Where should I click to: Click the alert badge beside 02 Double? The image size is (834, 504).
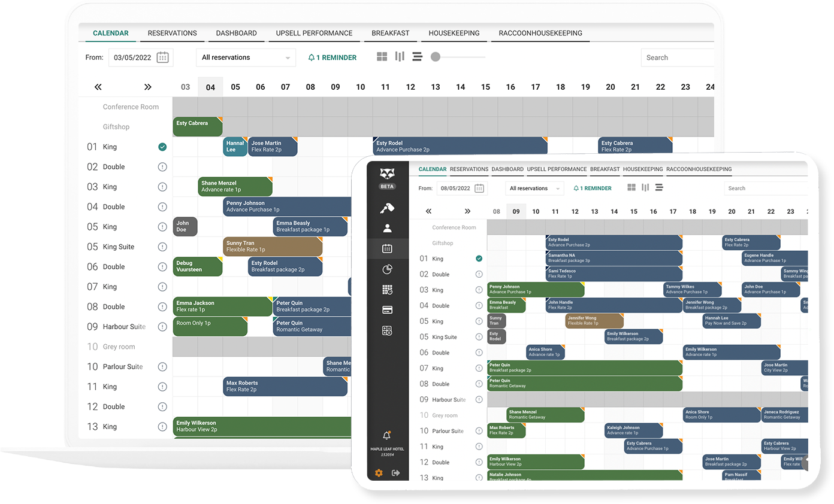click(162, 166)
